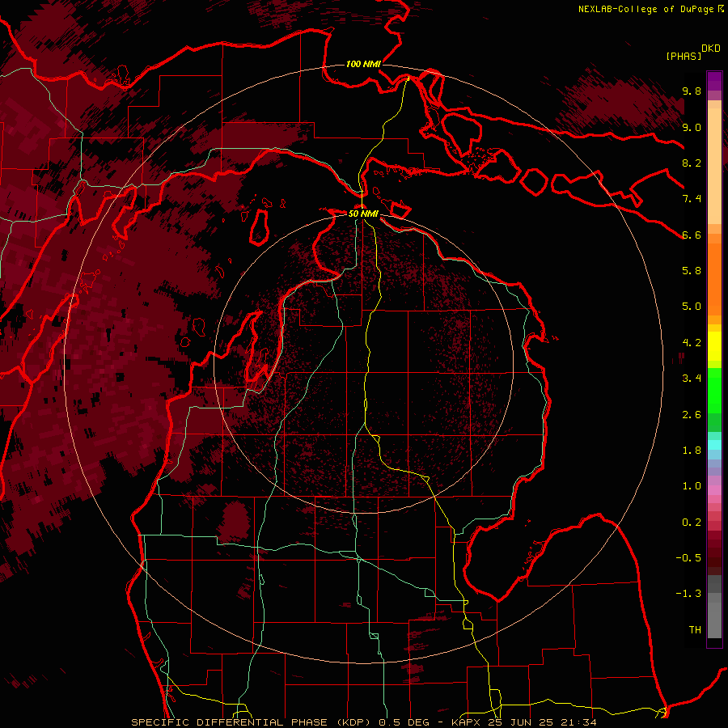The image size is (728, 728).
Task: Click the Specific Differential Phase caption
Action: 363,722
